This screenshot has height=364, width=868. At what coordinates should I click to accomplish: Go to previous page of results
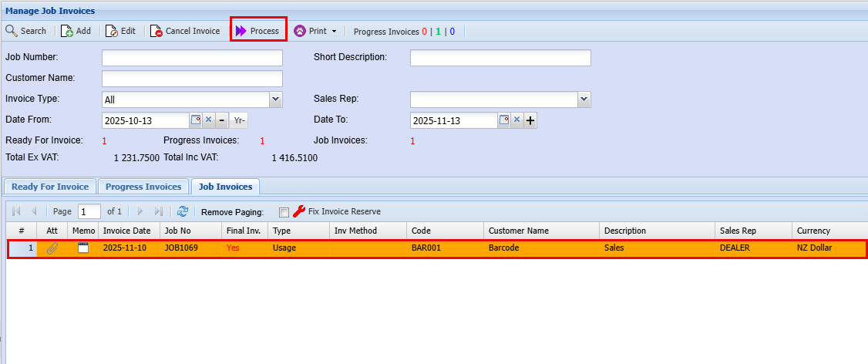(34, 211)
